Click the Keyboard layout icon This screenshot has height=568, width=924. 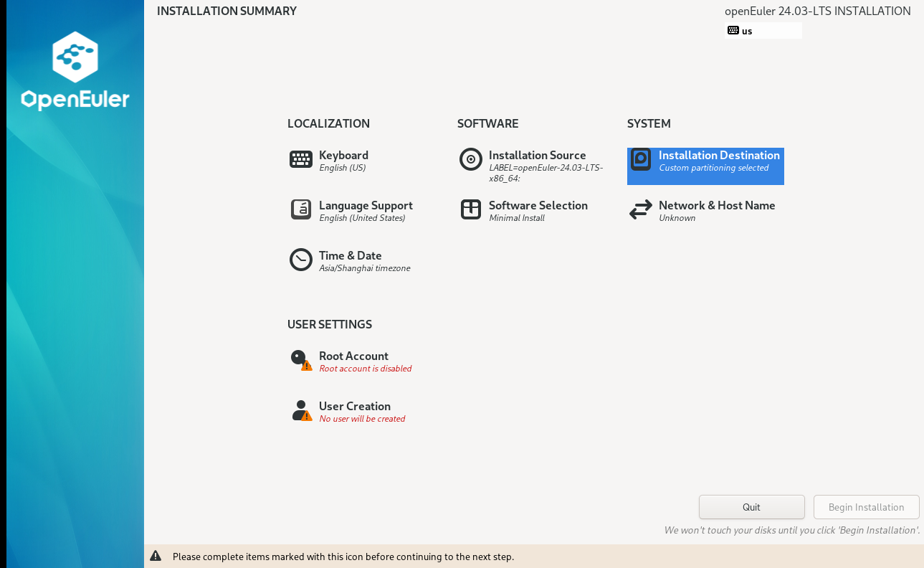pos(301,159)
